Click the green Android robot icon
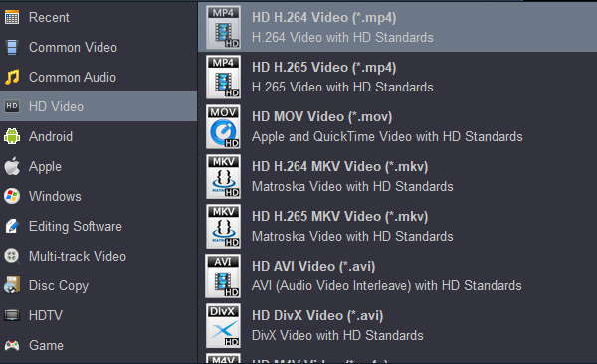Viewport: 597px width, 364px height. (x=12, y=136)
